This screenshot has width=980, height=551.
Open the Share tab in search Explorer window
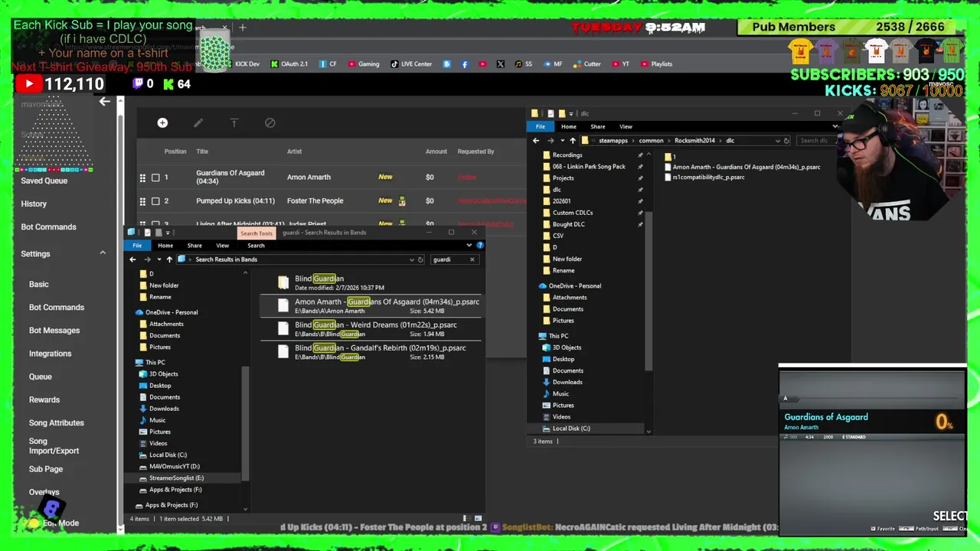click(194, 246)
